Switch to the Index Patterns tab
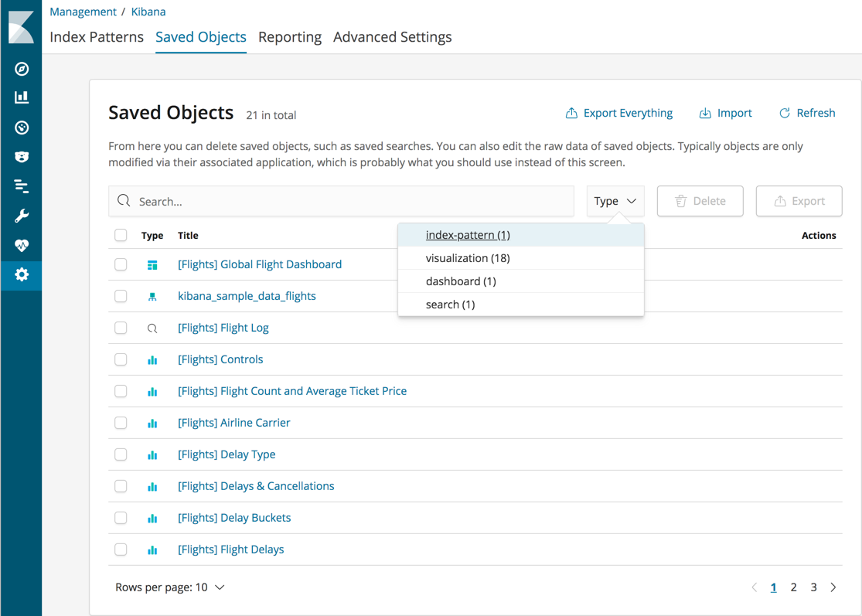This screenshot has width=862, height=616. (97, 37)
